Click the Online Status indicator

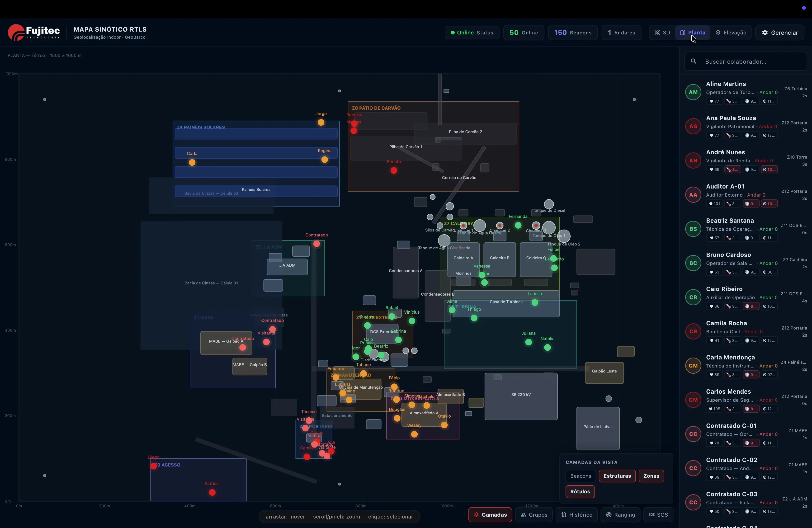(x=472, y=33)
